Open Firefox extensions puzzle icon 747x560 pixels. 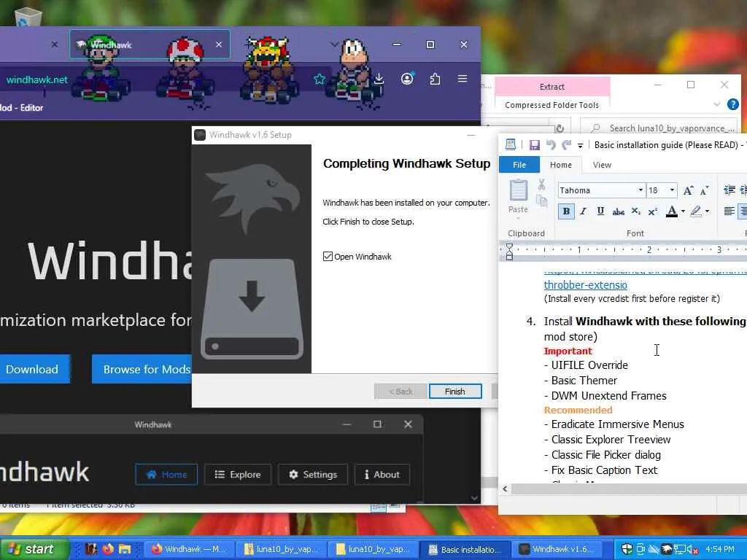tap(435, 79)
